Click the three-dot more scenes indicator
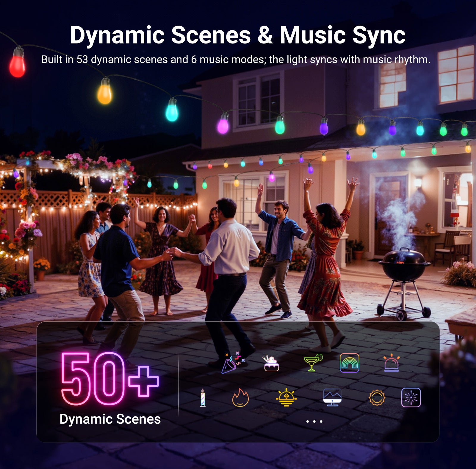Image resolution: width=476 pixels, height=469 pixels. [314, 421]
